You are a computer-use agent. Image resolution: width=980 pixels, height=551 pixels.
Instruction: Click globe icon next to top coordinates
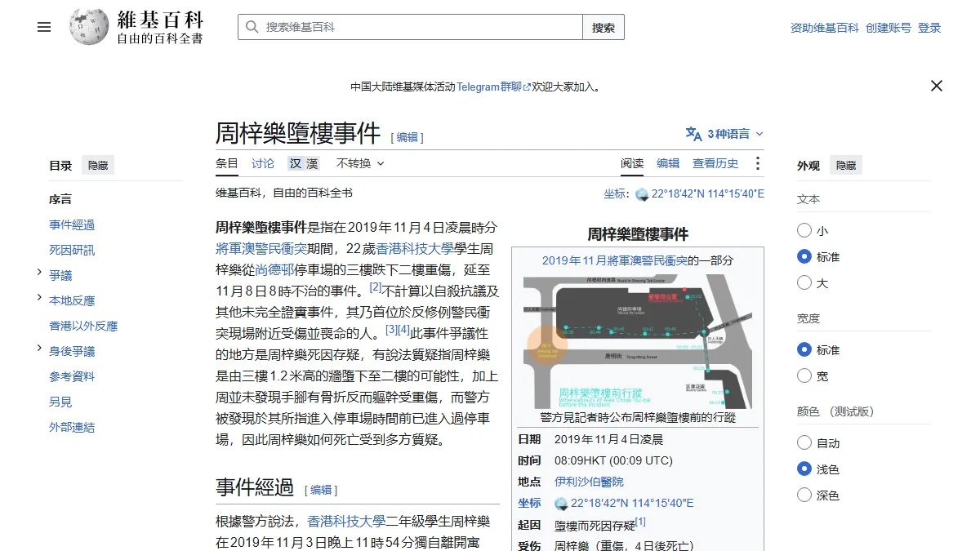(642, 194)
